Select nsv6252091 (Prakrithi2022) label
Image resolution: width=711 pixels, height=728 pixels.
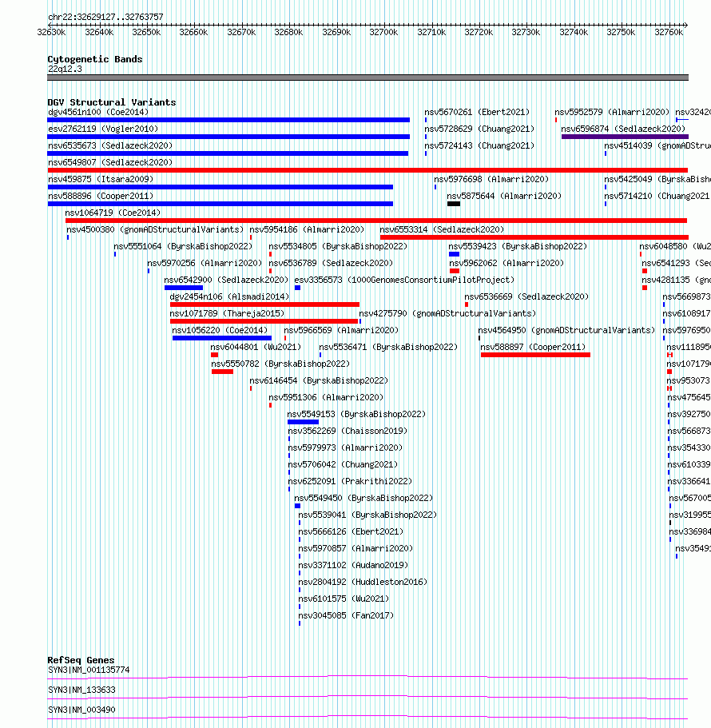[350, 481]
